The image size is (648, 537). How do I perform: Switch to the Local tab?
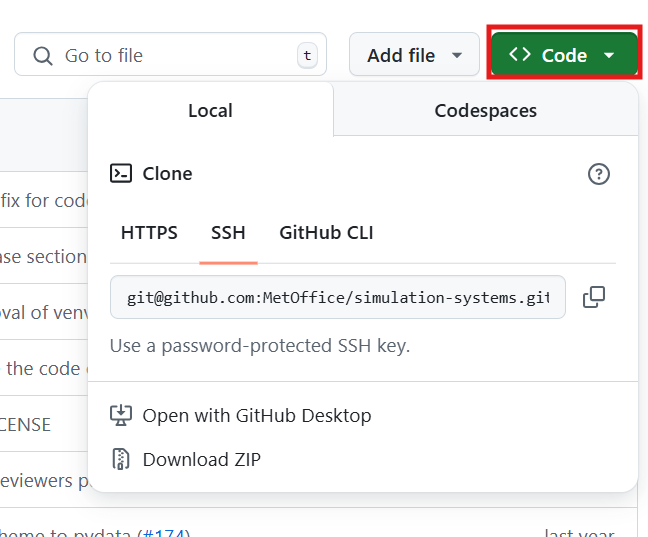(210, 110)
